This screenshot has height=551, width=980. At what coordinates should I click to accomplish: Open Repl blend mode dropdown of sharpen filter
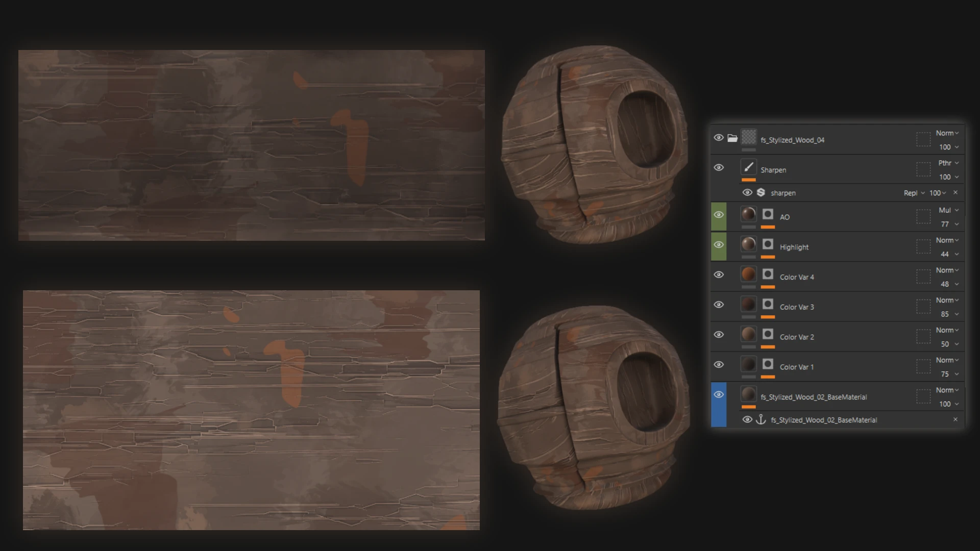coord(914,193)
